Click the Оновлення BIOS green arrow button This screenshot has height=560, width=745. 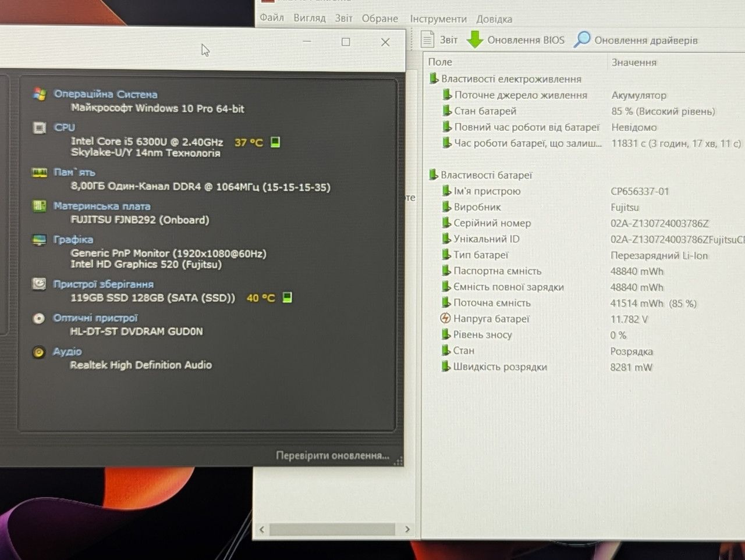coord(516,40)
